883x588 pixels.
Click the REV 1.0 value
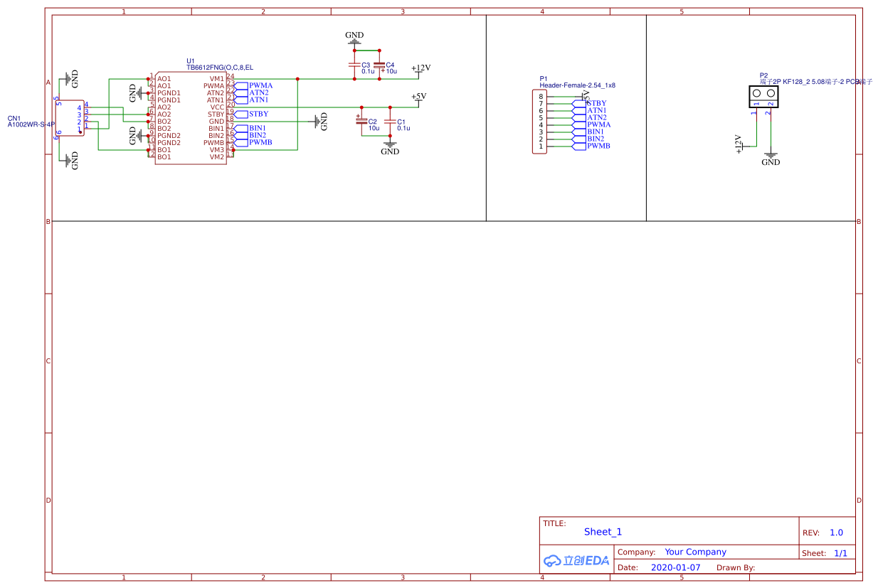point(836,533)
